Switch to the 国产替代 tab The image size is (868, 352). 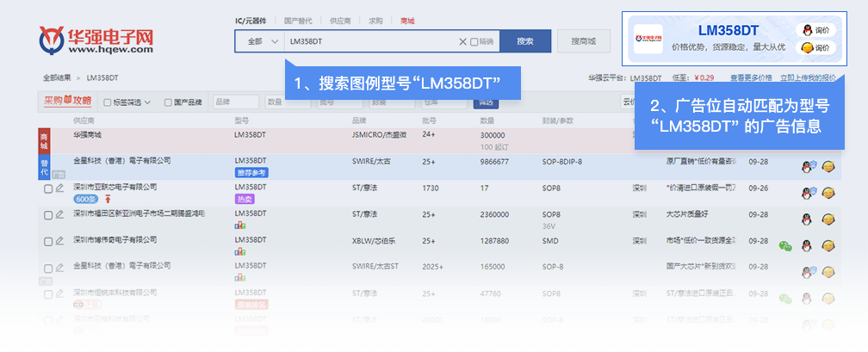point(298,20)
